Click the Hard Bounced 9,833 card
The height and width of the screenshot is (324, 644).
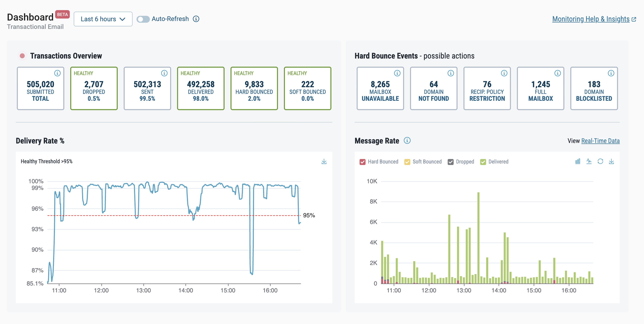[x=254, y=88]
